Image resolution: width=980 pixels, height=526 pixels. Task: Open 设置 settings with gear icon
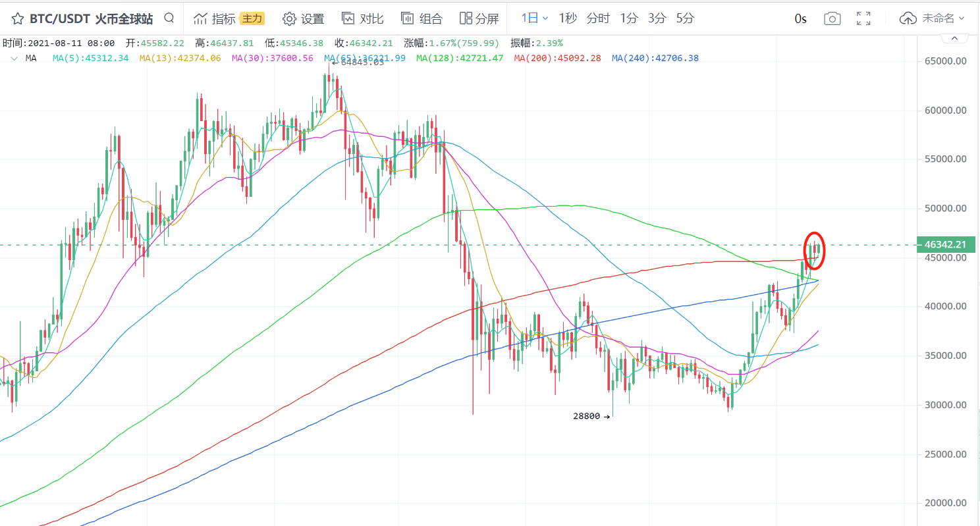[304, 18]
